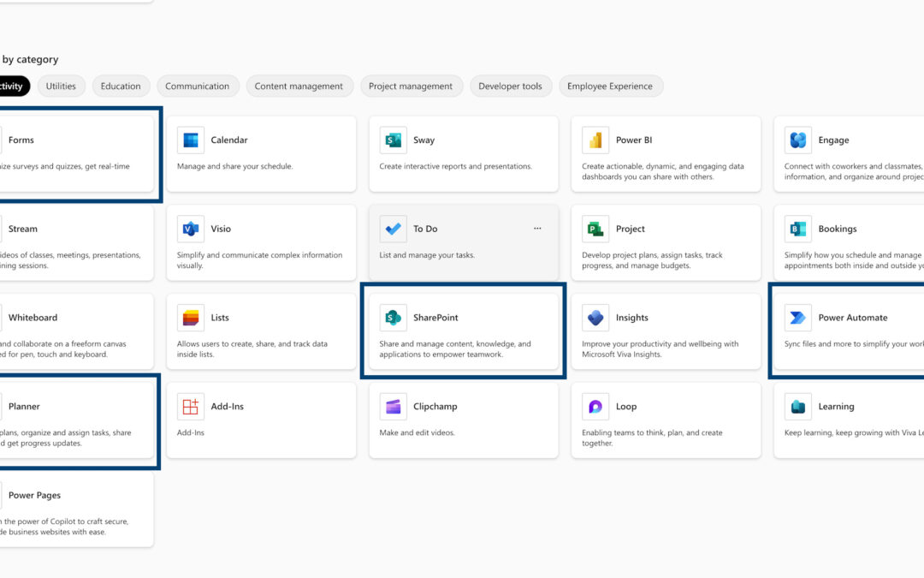Image resolution: width=924 pixels, height=578 pixels.
Task: Show Content management apps
Action: coord(299,86)
